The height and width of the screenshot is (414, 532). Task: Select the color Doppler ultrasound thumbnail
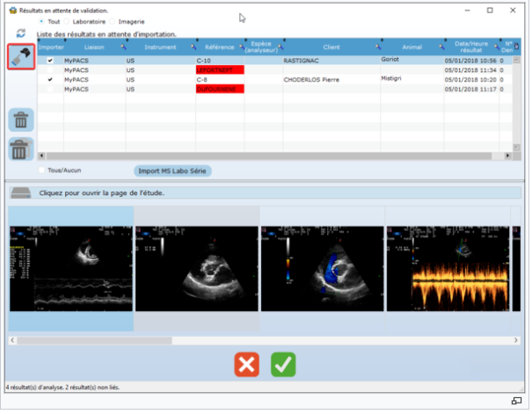pos(324,270)
